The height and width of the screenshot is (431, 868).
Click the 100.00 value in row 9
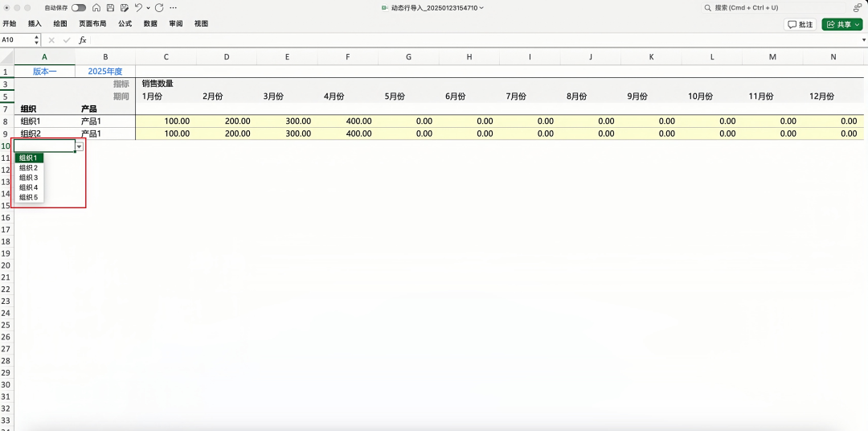177,133
